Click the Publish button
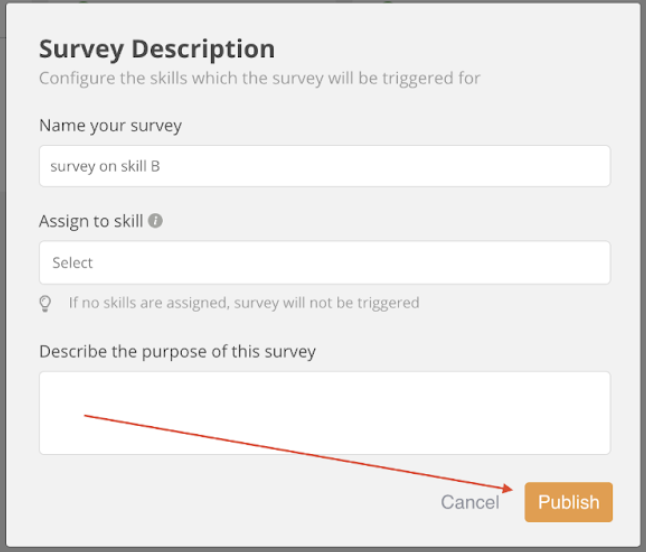The width and height of the screenshot is (646, 552). 569,502
